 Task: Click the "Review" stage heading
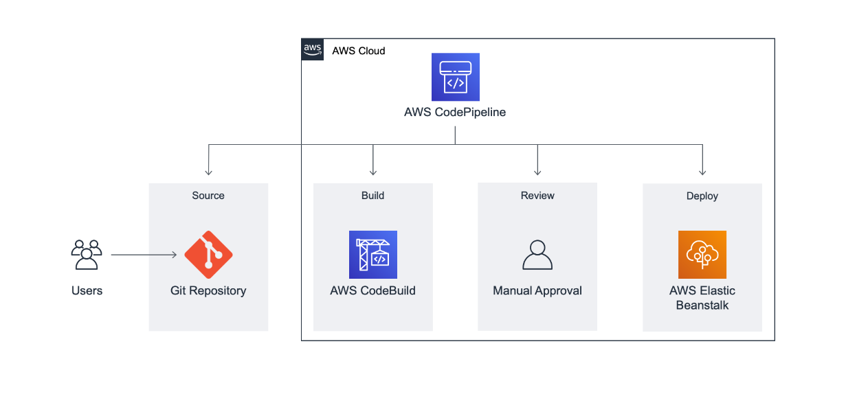[x=537, y=196]
